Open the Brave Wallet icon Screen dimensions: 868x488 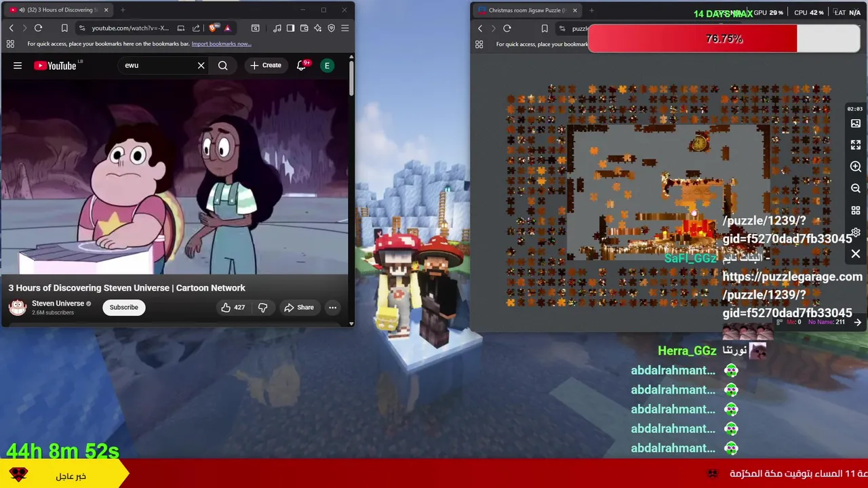[x=304, y=28]
